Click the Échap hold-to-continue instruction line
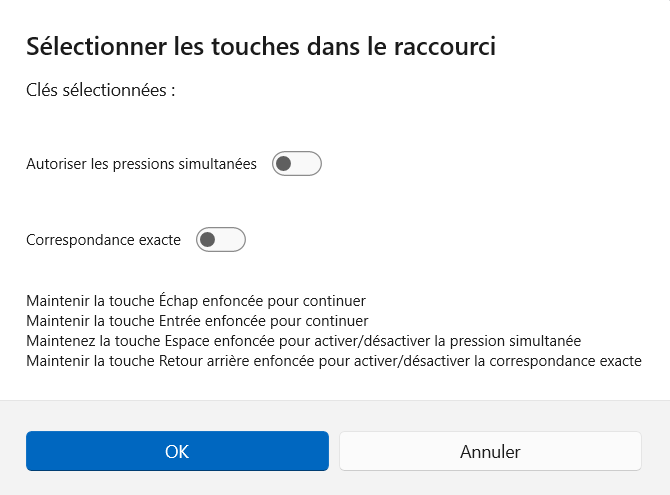The height and width of the screenshot is (495, 670). coord(196,301)
